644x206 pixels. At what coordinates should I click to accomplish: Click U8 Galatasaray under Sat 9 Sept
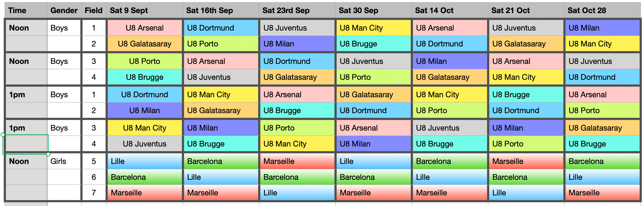(144, 44)
